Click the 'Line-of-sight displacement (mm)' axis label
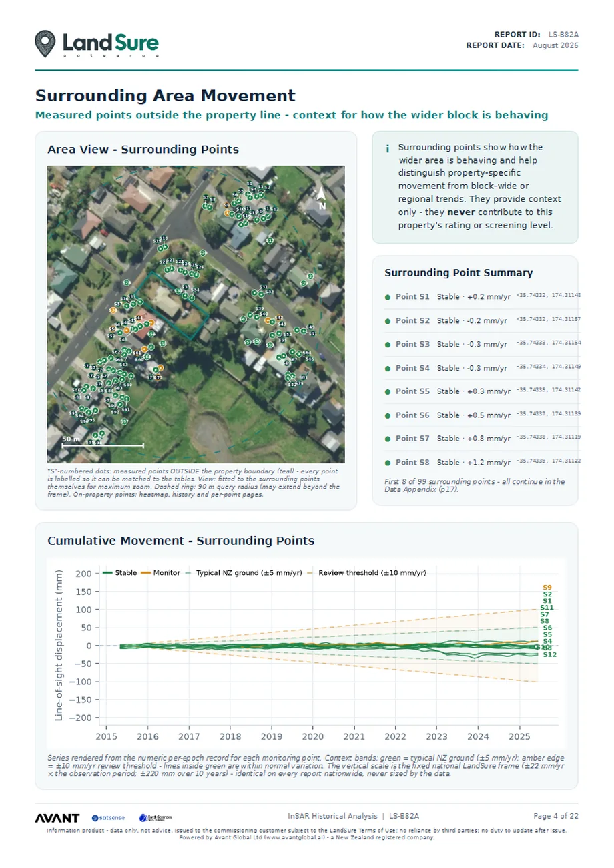The width and height of the screenshot is (614, 868). [59, 646]
